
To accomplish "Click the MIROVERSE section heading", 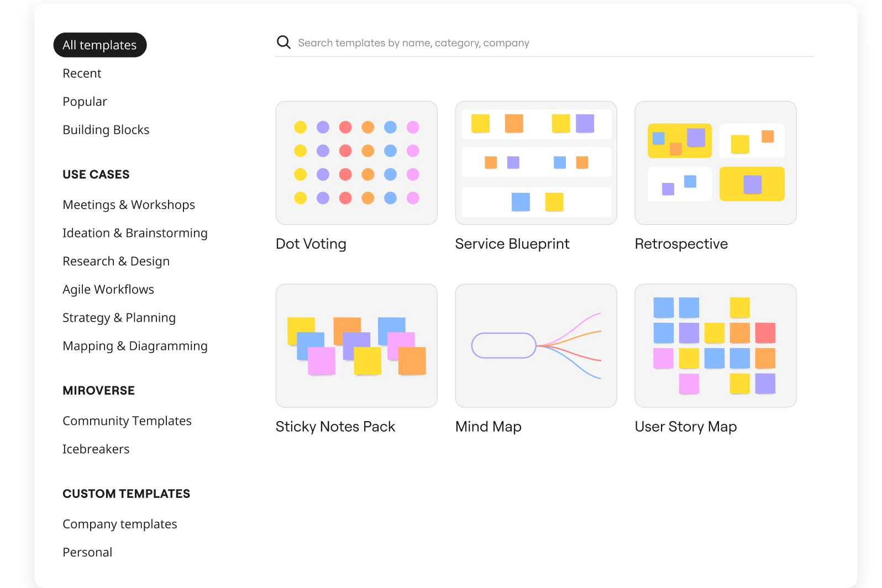I will click(x=99, y=391).
